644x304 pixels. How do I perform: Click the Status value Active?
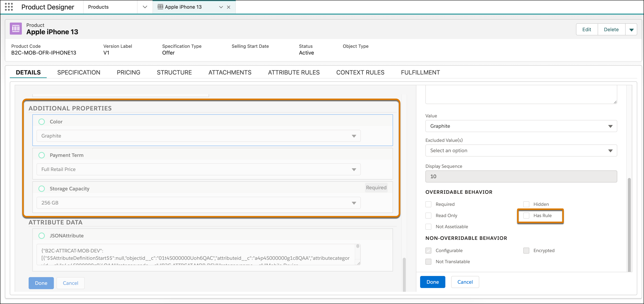click(306, 53)
